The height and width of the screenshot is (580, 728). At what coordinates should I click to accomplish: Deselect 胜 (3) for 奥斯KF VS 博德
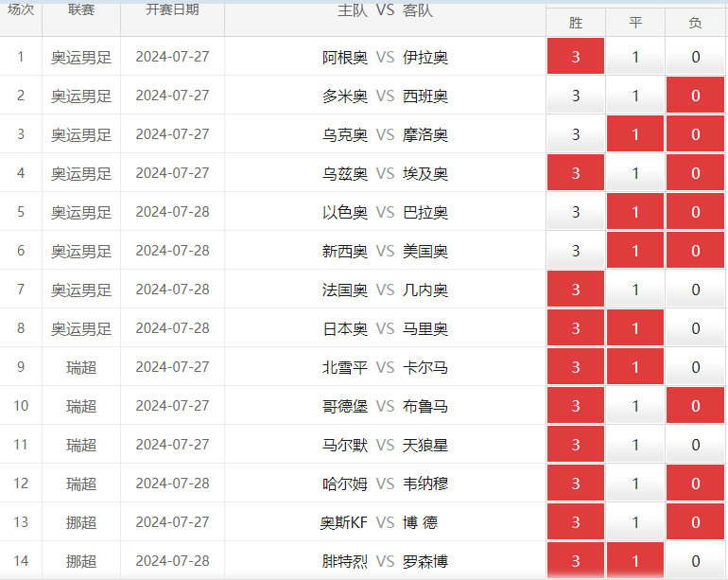pyautogui.click(x=576, y=522)
